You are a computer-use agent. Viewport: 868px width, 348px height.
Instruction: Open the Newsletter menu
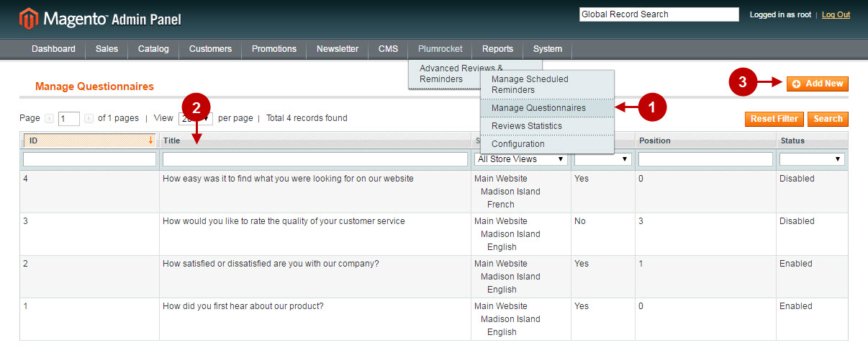(x=338, y=49)
